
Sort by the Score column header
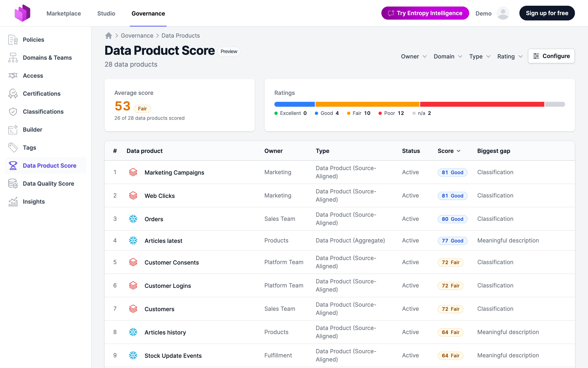coord(449,151)
